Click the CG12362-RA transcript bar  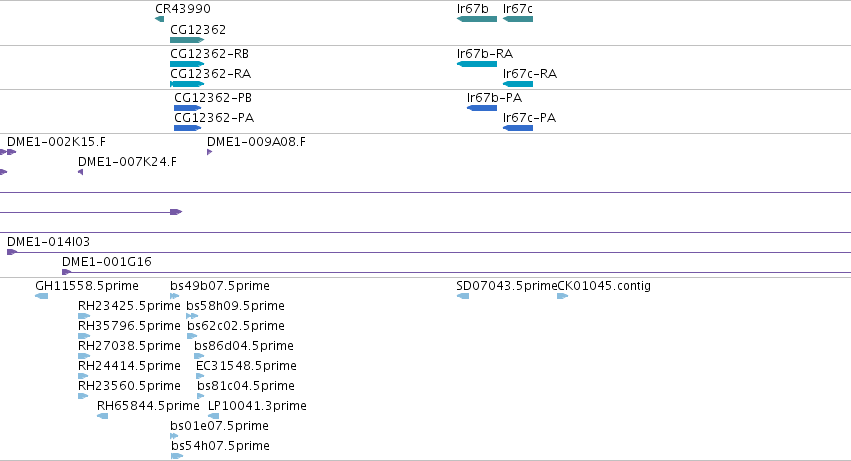[187, 84]
